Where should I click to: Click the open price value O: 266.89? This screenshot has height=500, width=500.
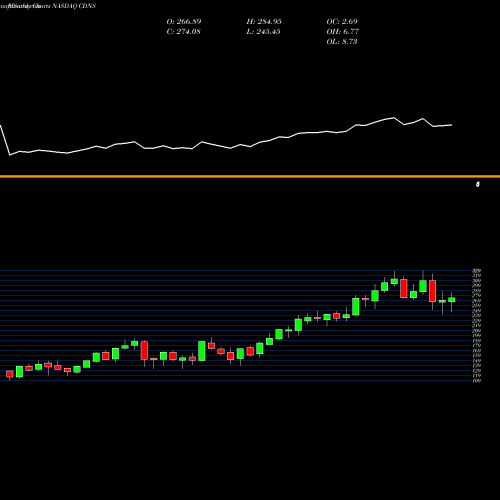click(x=184, y=22)
